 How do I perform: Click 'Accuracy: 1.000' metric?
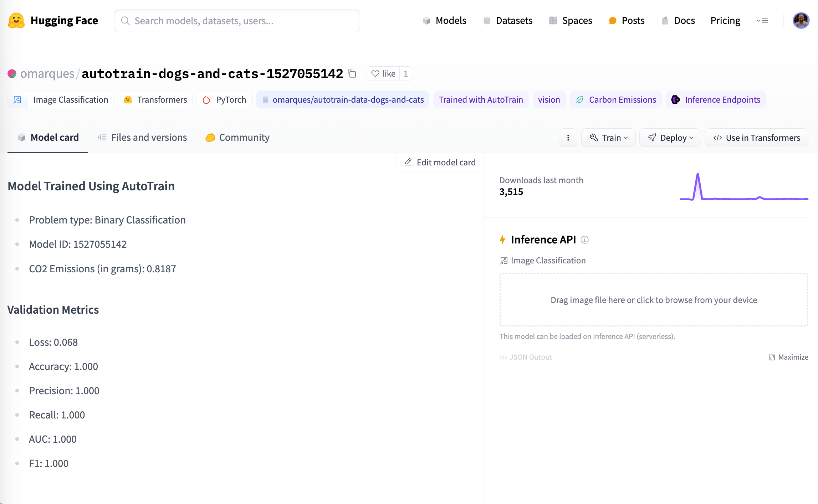[x=63, y=366]
